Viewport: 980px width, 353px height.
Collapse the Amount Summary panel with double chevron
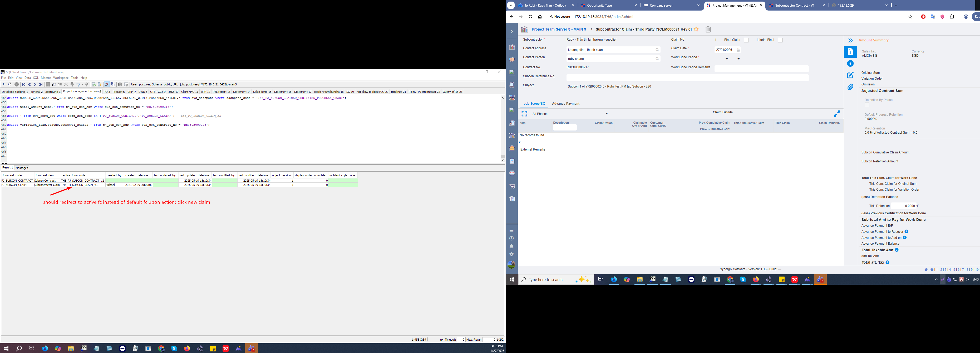click(x=850, y=40)
